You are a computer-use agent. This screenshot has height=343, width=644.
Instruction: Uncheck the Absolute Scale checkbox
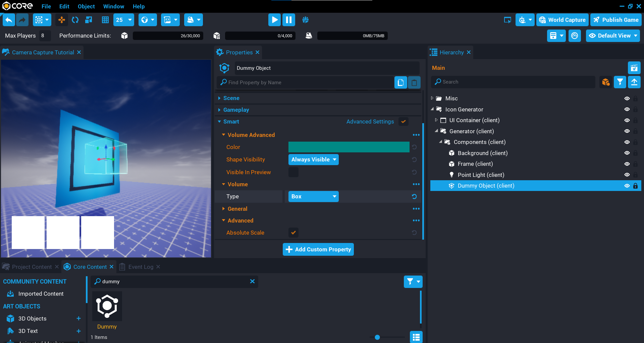point(293,233)
